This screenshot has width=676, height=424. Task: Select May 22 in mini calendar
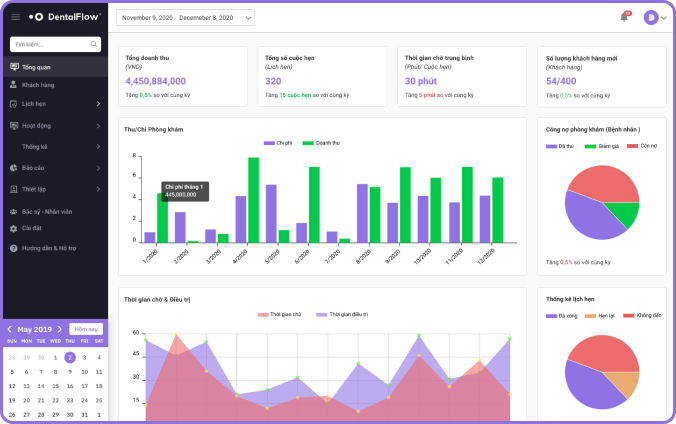(x=55, y=400)
